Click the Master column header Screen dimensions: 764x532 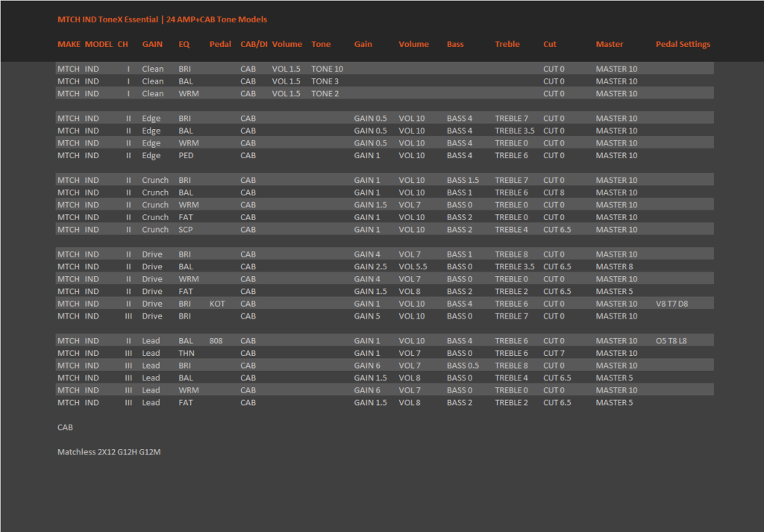pyautogui.click(x=610, y=44)
